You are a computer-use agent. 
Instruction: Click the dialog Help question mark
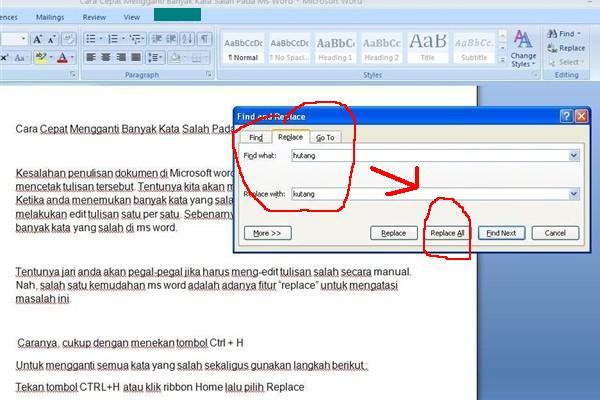coord(566,116)
